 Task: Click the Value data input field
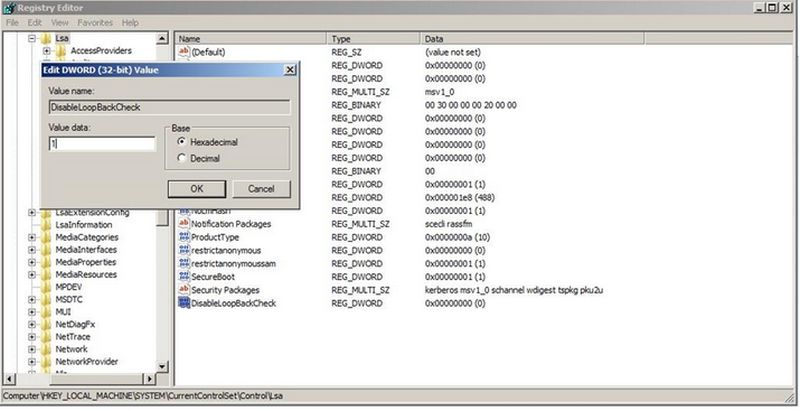coord(102,144)
